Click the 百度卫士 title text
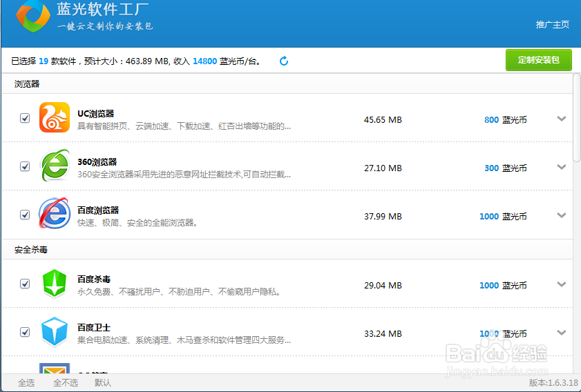 point(94,328)
